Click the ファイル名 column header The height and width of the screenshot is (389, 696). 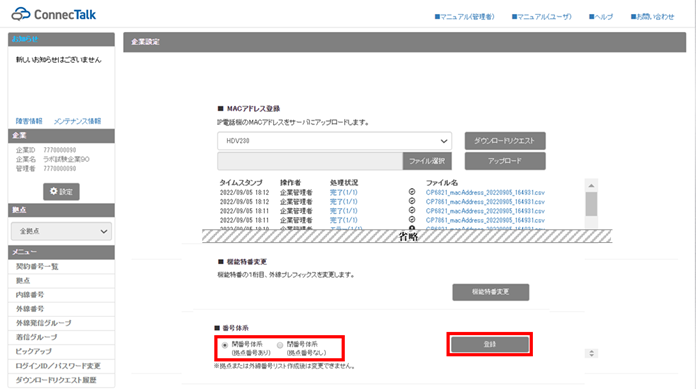click(442, 183)
